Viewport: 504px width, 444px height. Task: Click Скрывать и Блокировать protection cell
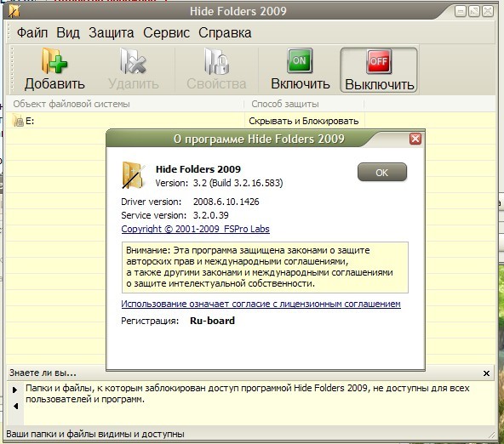coord(304,121)
